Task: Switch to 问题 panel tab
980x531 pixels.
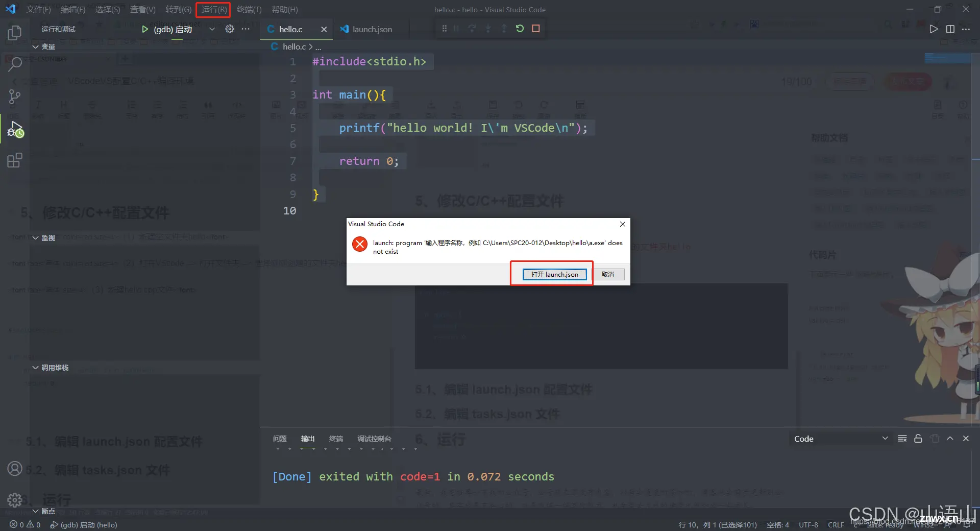Action: coord(280,439)
